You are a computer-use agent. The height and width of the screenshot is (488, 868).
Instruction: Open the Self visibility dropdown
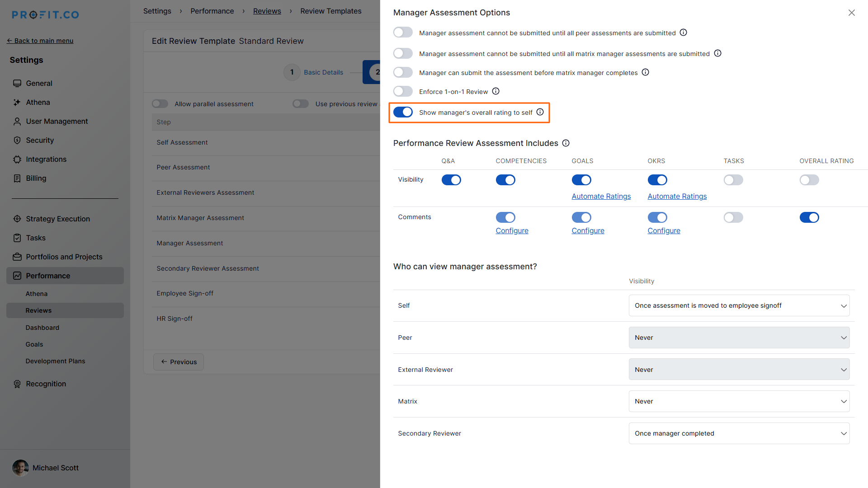click(x=739, y=305)
